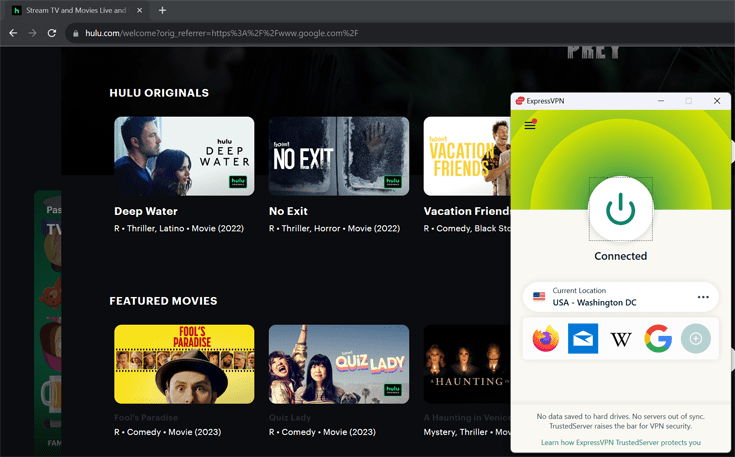Select Current Location USA - Washington DC
The height and width of the screenshot is (457, 735).
620,297
